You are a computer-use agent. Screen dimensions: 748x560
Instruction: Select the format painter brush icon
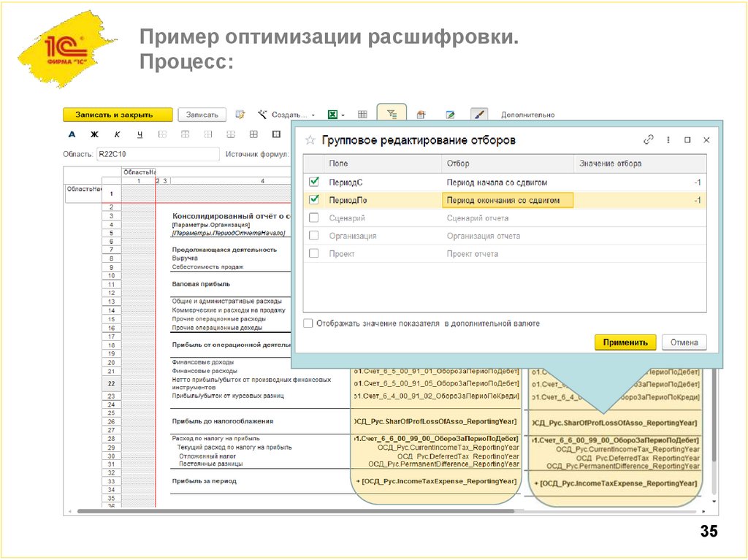coord(478,114)
